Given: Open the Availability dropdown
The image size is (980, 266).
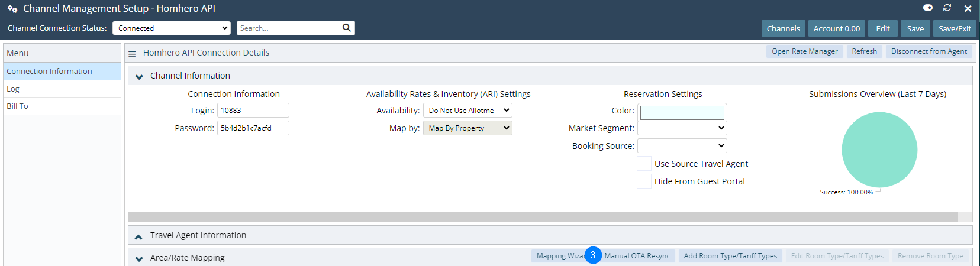Looking at the screenshot, I should [467, 111].
